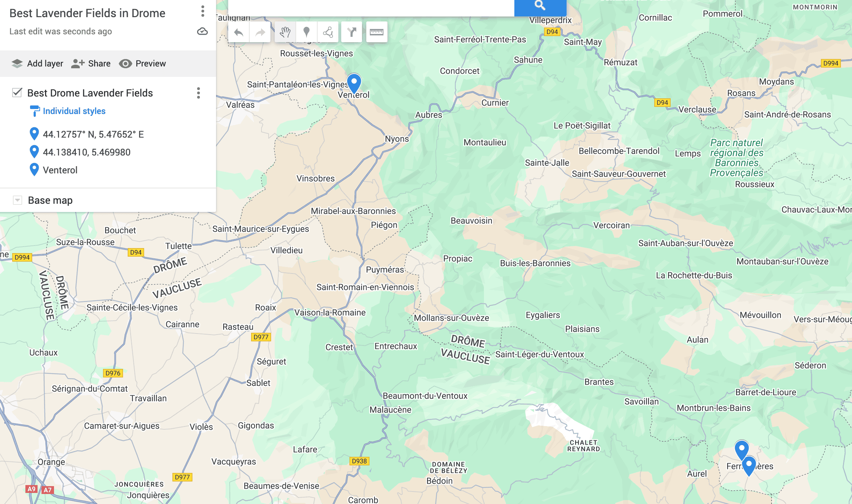Click Preview in the panel menu
852x504 pixels.
pyautogui.click(x=142, y=64)
